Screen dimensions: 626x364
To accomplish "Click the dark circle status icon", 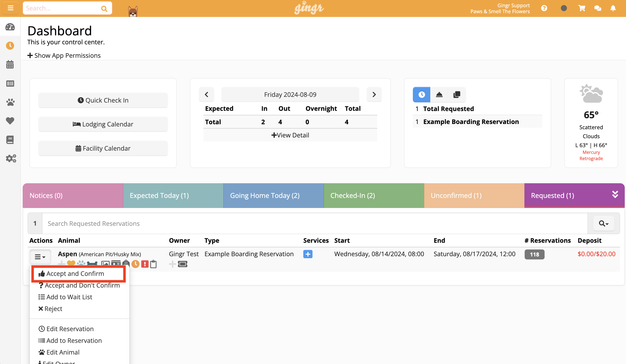I will [x=564, y=8].
